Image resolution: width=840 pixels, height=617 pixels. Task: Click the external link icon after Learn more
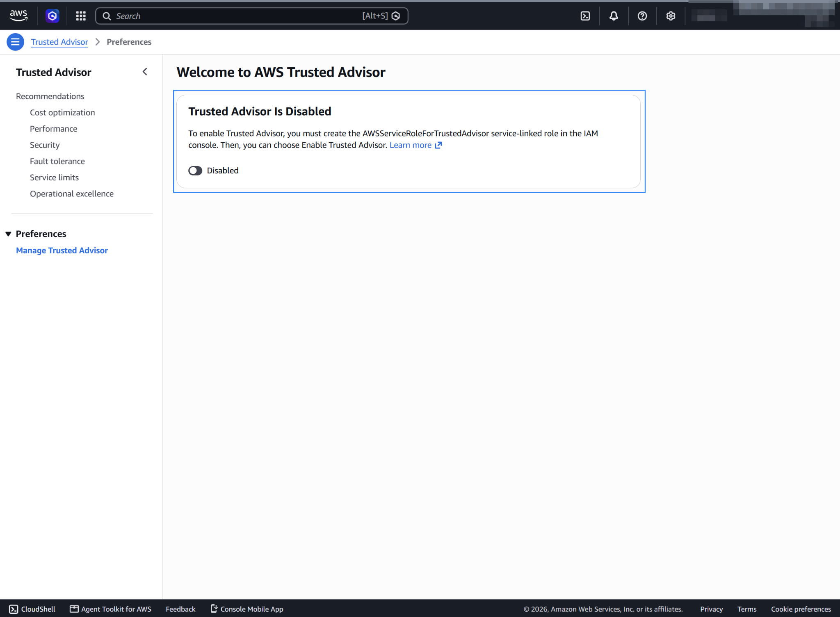click(x=438, y=145)
